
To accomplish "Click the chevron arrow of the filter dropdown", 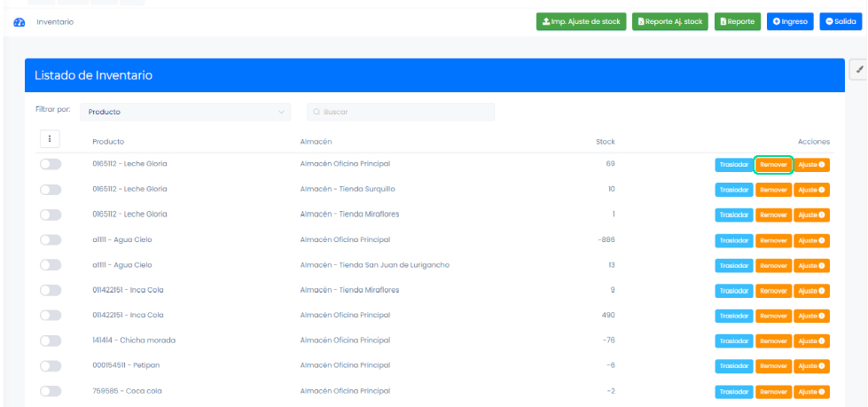I will click(282, 112).
